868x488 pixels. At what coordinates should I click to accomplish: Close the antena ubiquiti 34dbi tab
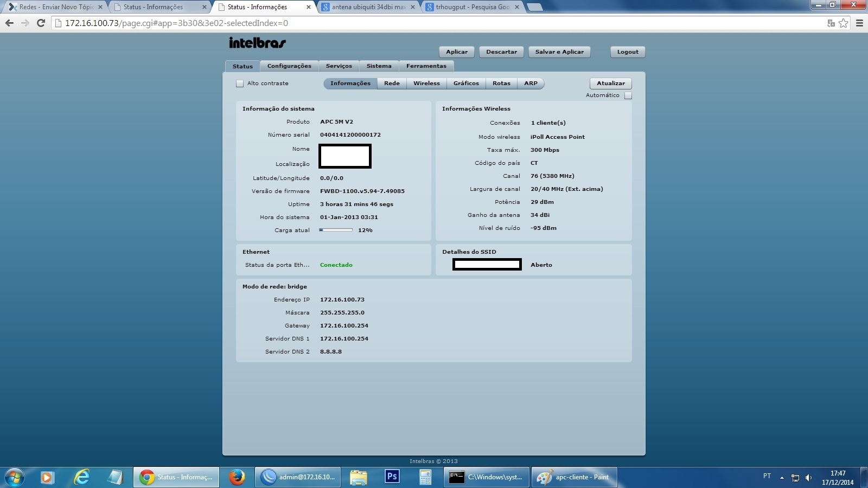pos(413,7)
